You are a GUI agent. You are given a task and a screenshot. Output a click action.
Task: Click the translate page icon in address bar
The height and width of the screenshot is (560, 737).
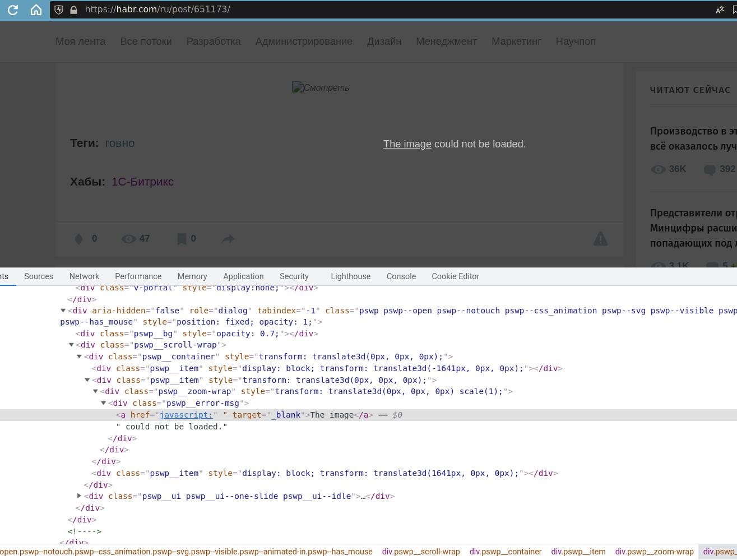720,10
